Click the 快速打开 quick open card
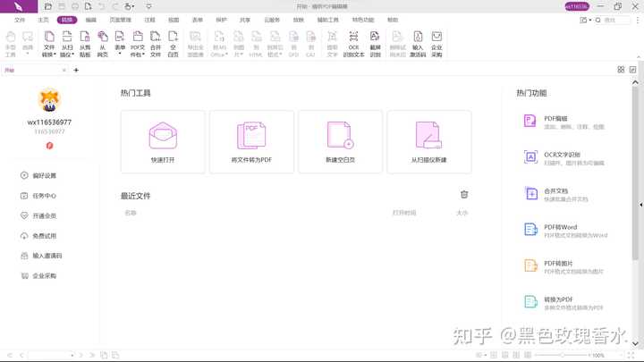 (x=163, y=141)
